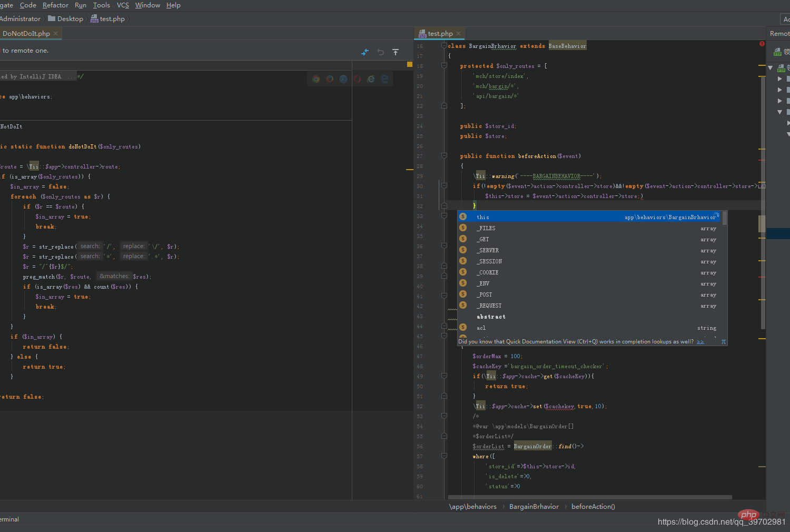Close the DoNotDoIt.php tab
790x532 pixels.
(55, 33)
